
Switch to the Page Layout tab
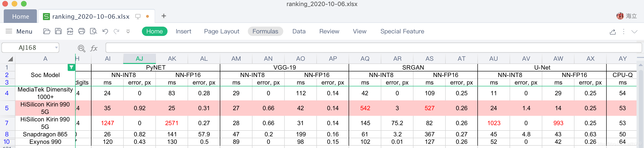[221, 31]
